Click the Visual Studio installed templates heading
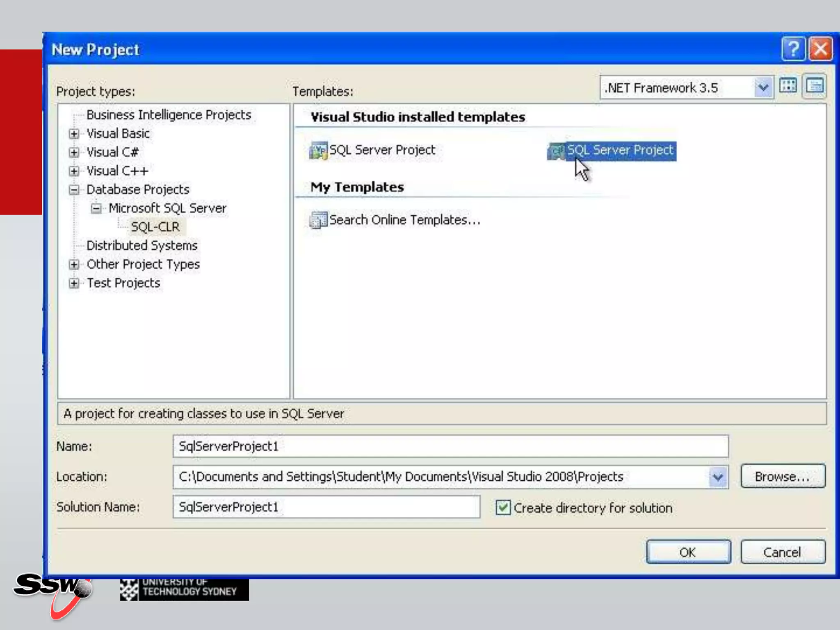Screen dimensions: 840x630 point(418,117)
